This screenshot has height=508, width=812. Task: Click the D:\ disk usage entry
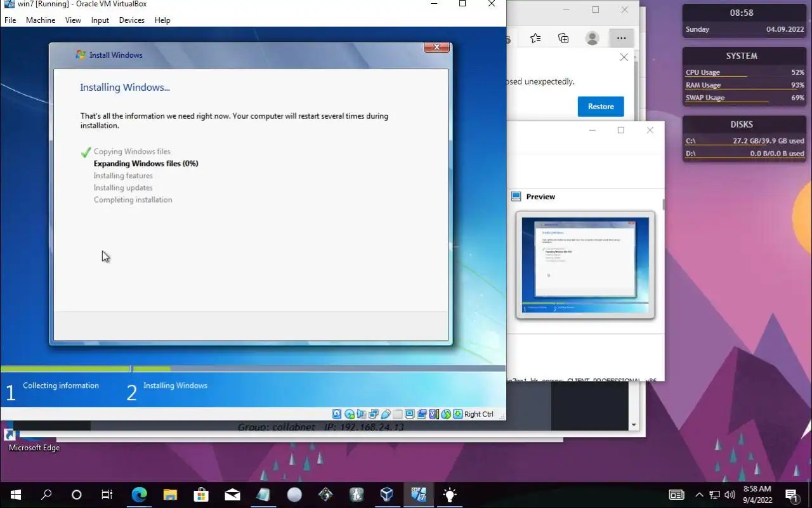coord(745,154)
